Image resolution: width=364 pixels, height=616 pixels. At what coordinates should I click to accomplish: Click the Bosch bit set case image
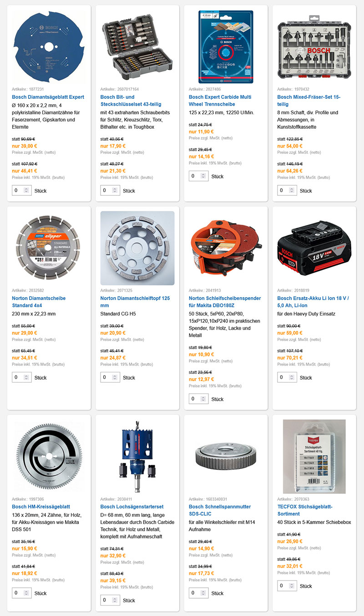137,46
